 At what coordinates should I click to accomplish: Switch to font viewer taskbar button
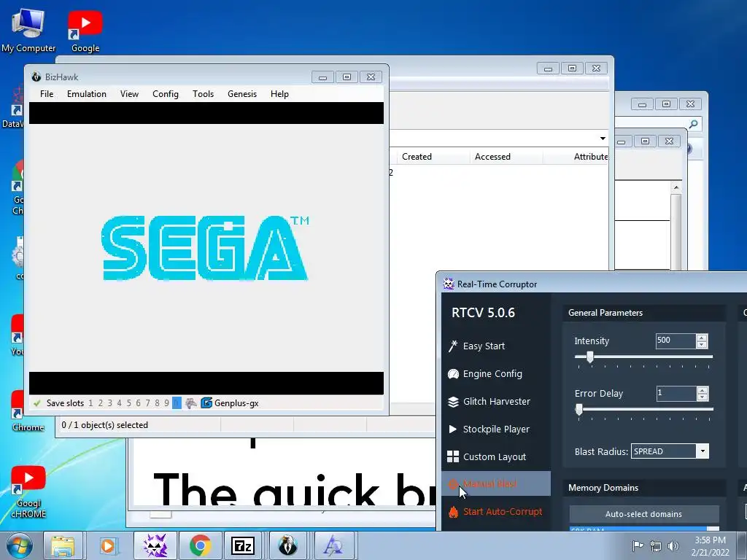pos(333,545)
